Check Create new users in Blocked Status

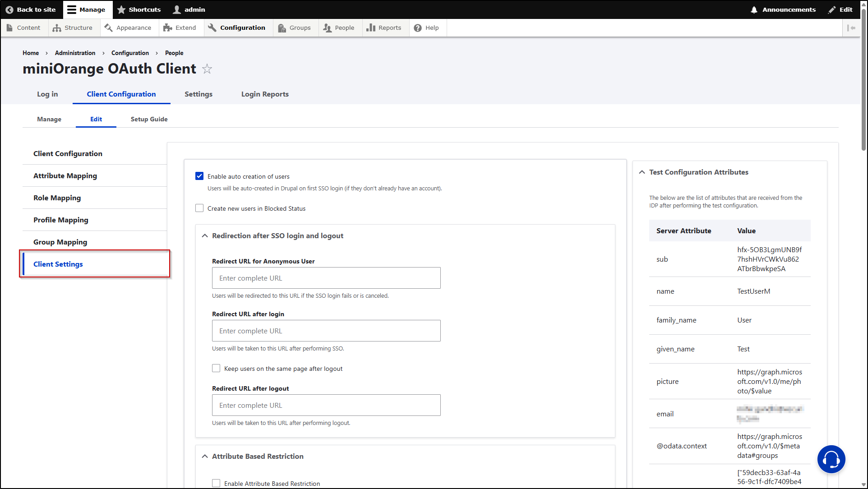point(199,208)
